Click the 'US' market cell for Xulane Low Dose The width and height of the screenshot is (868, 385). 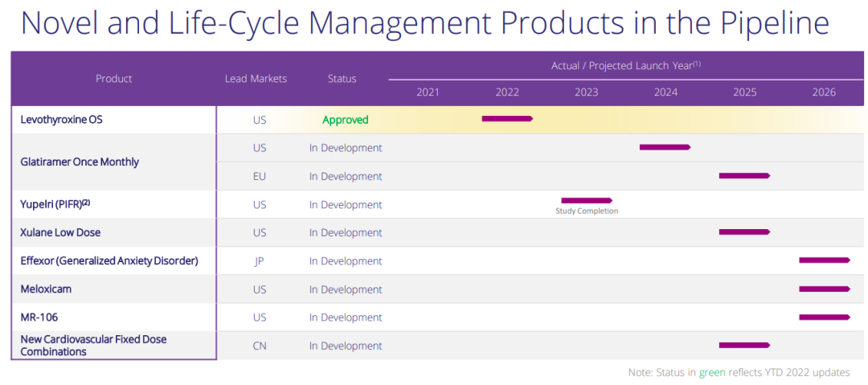[260, 232]
